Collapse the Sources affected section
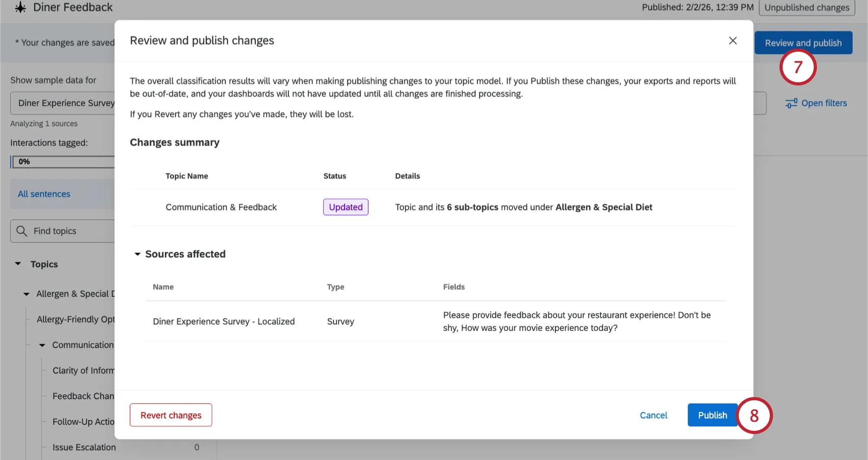Image resolution: width=868 pixels, height=460 pixels. pos(137,254)
